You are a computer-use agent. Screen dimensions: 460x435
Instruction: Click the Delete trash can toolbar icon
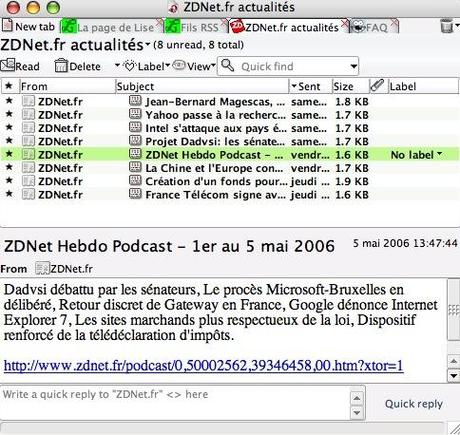(61, 66)
